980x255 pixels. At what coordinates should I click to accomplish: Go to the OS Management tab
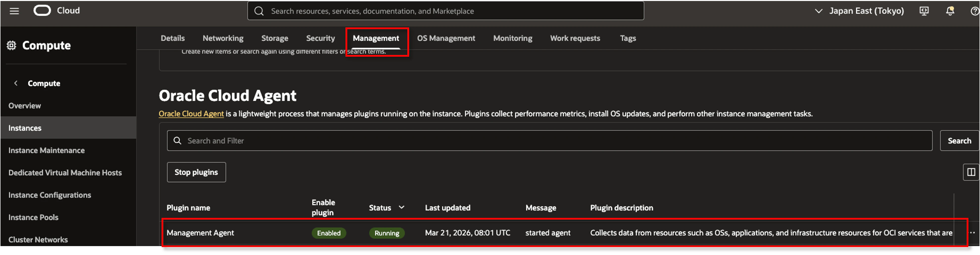click(446, 38)
